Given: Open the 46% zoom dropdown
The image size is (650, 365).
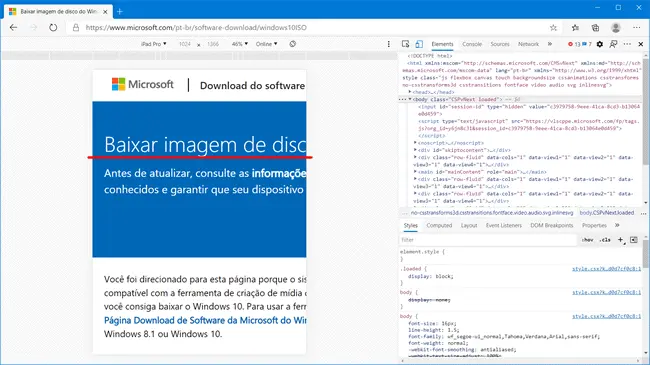Looking at the screenshot, I should [240, 44].
